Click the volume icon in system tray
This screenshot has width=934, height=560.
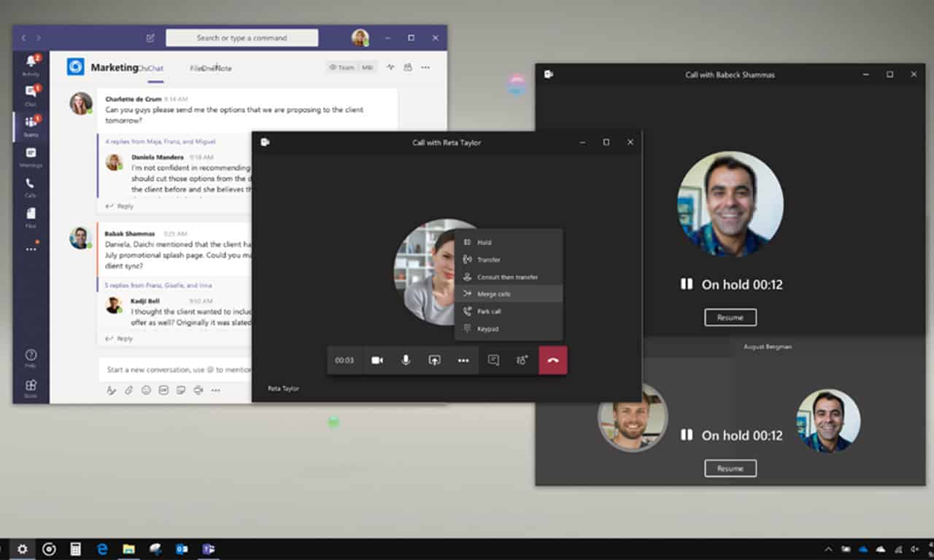pyautogui.click(x=915, y=549)
